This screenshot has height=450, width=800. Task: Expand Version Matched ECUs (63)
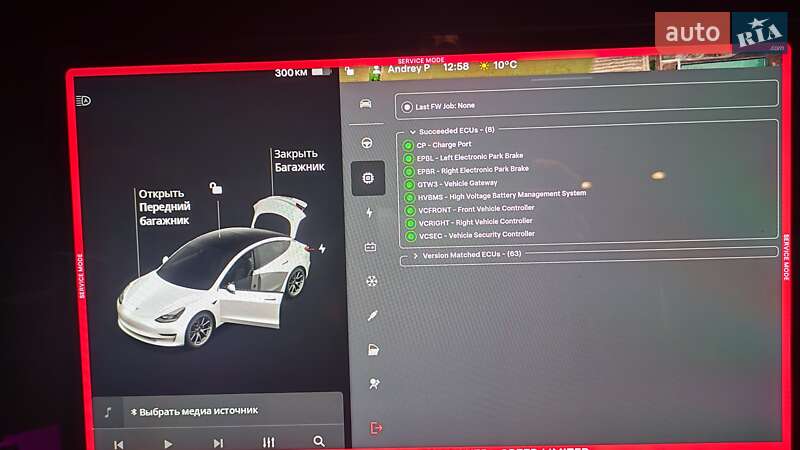(x=415, y=256)
